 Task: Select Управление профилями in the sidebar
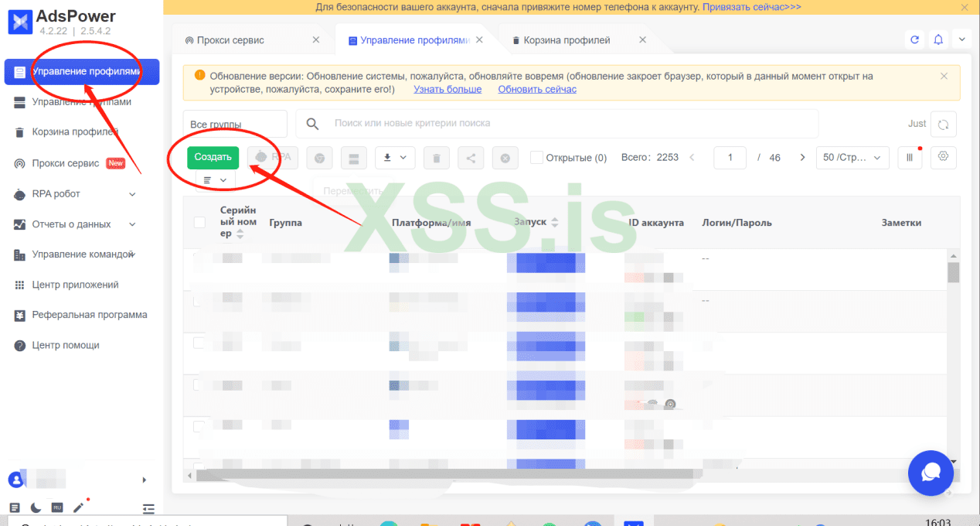point(82,72)
